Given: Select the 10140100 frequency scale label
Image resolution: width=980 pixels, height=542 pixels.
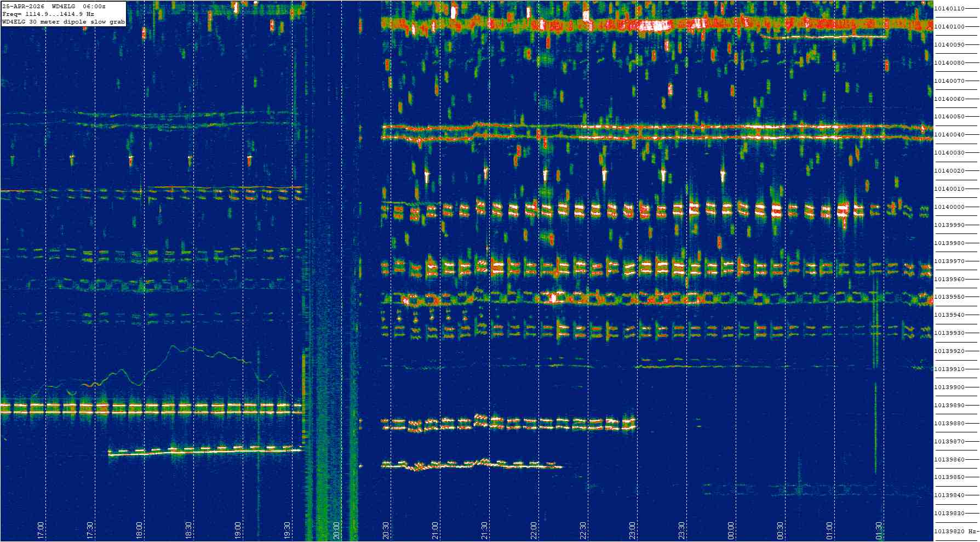Looking at the screenshot, I should [x=949, y=27].
